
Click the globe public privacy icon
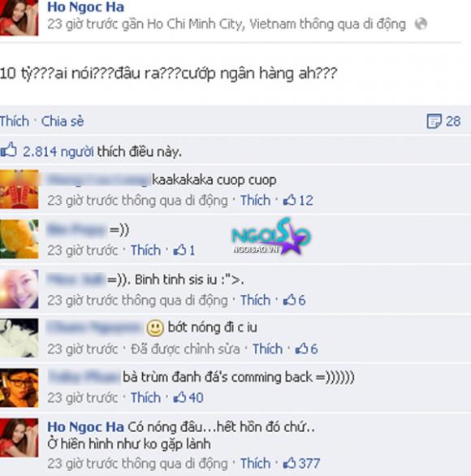[421, 24]
